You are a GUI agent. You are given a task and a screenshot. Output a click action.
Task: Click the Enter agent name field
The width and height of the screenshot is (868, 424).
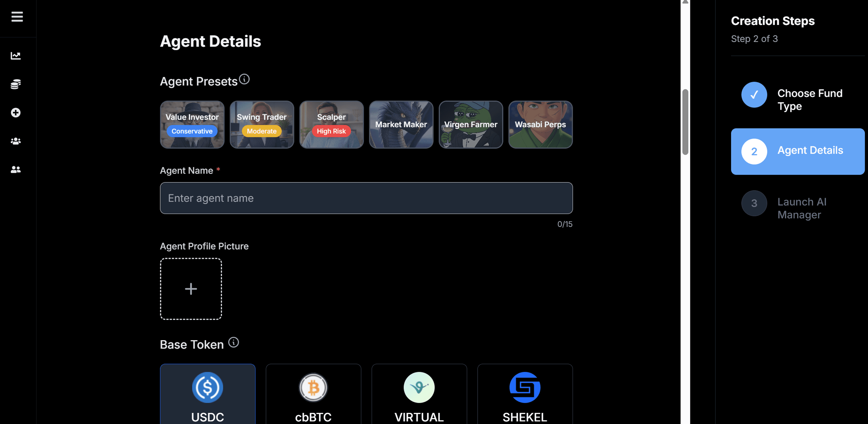[366, 198]
